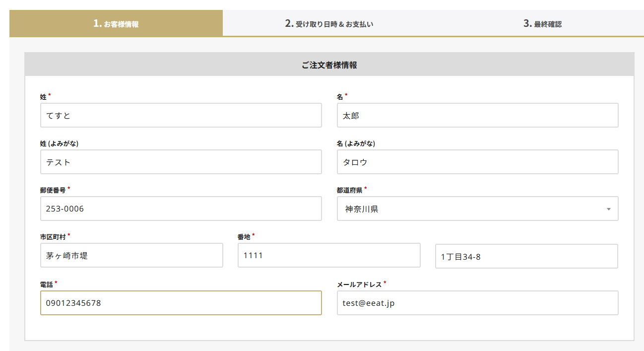Image resolution: width=644 pixels, height=351 pixels.
Task: Click the address field showing 1丁目34-8
Action: point(526,257)
